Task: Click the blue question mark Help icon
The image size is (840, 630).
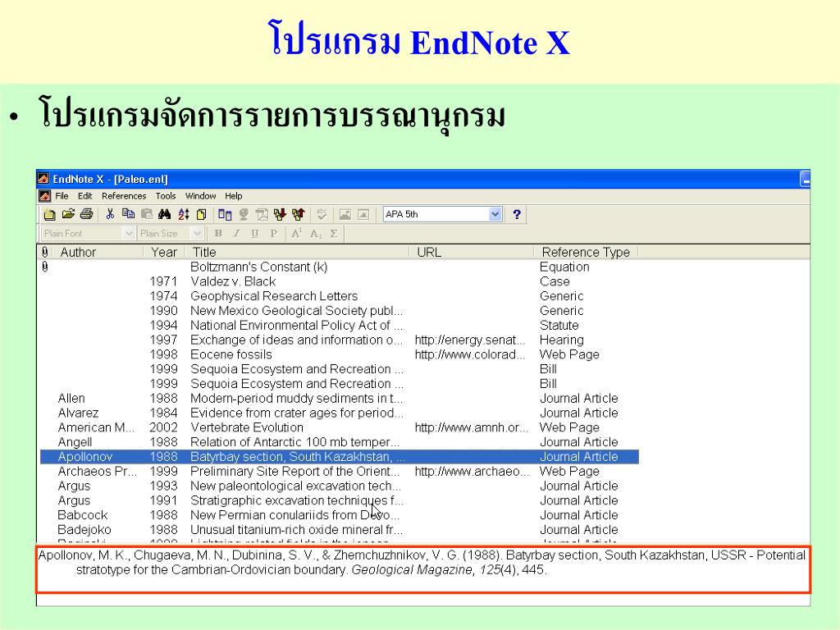Action: point(517,214)
